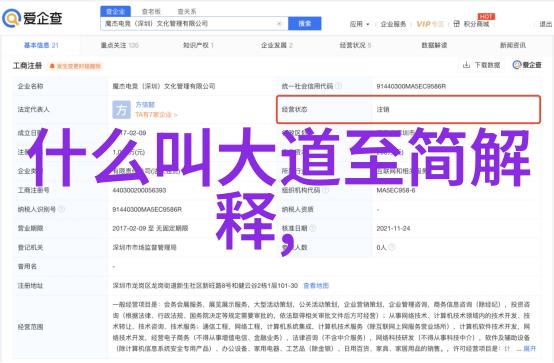This screenshot has height=363, width=554.
Task: Select the 查老板 search tab
Action: tap(151, 12)
